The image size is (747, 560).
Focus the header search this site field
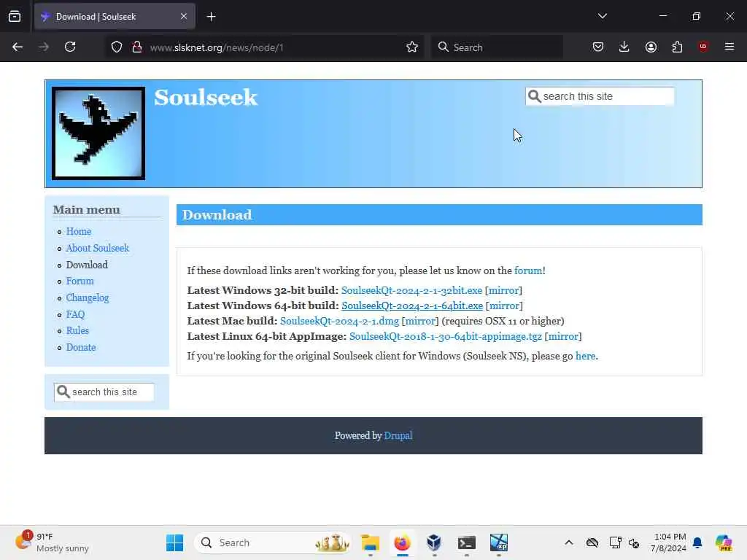pos(600,96)
